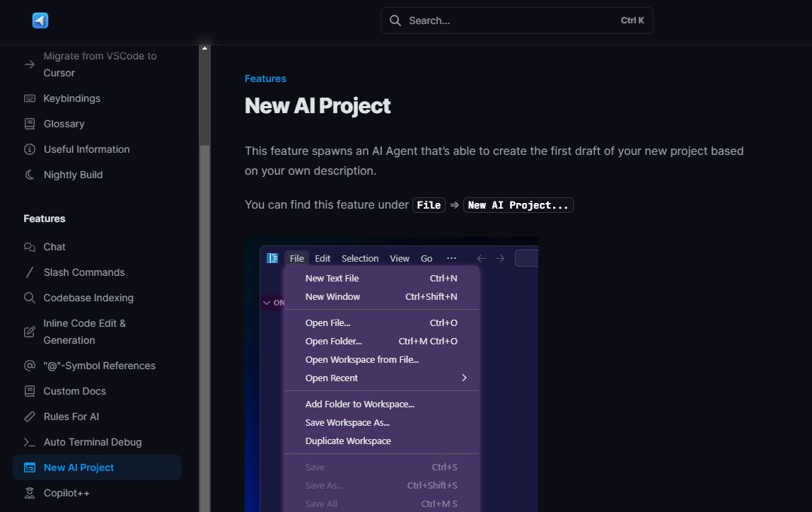Click the Rules For AI ruler icon
Image resolution: width=812 pixels, height=512 pixels.
[30, 417]
